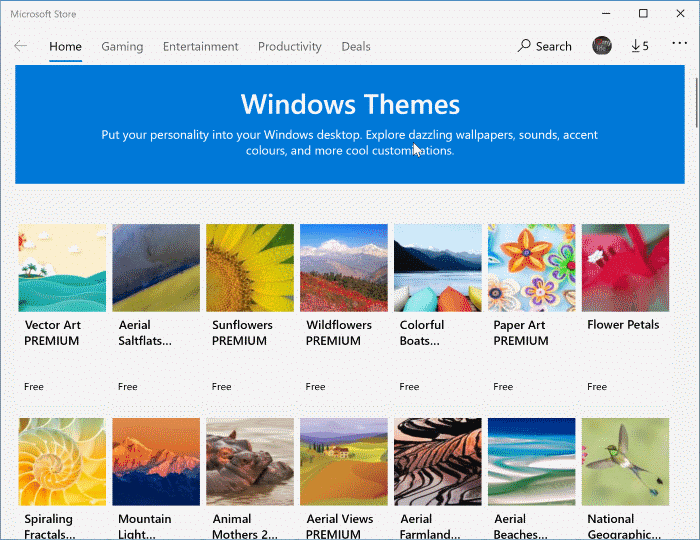Open the Paper Art PREMIUM image
This screenshot has height=540, width=700.
pos(531,268)
